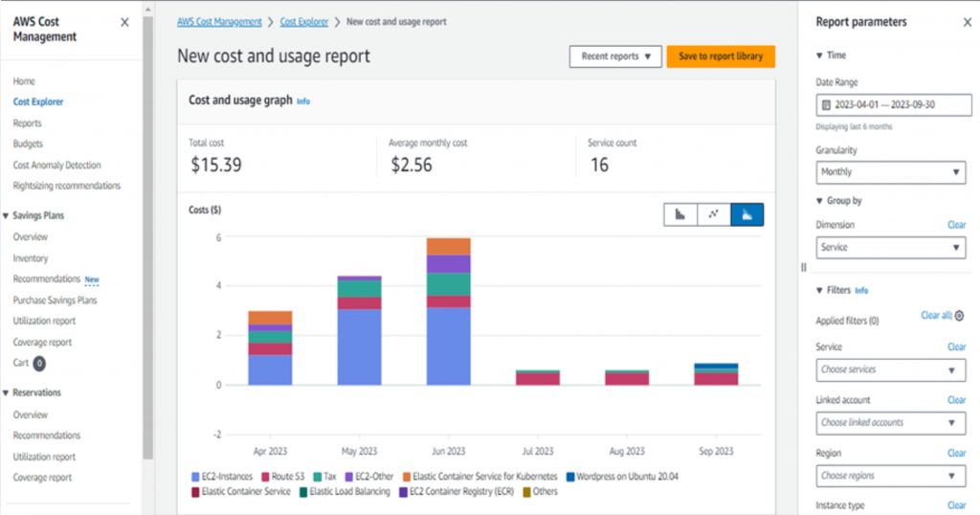Open the Choose services dropdown
This screenshot has height=515, width=980.
pyautogui.click(x=891, y=370)
